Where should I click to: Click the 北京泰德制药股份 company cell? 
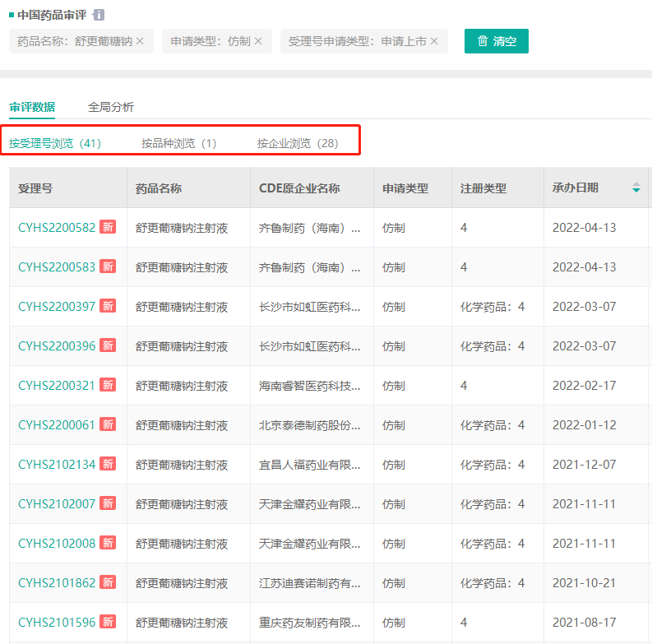pos(310,425)
